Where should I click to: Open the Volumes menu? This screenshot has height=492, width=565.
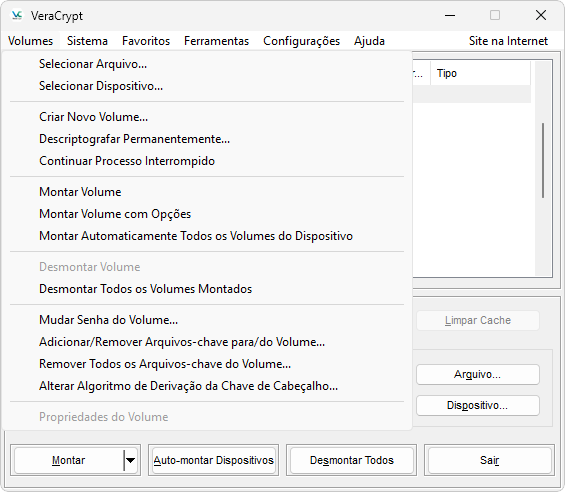click(x=31, y=41)
